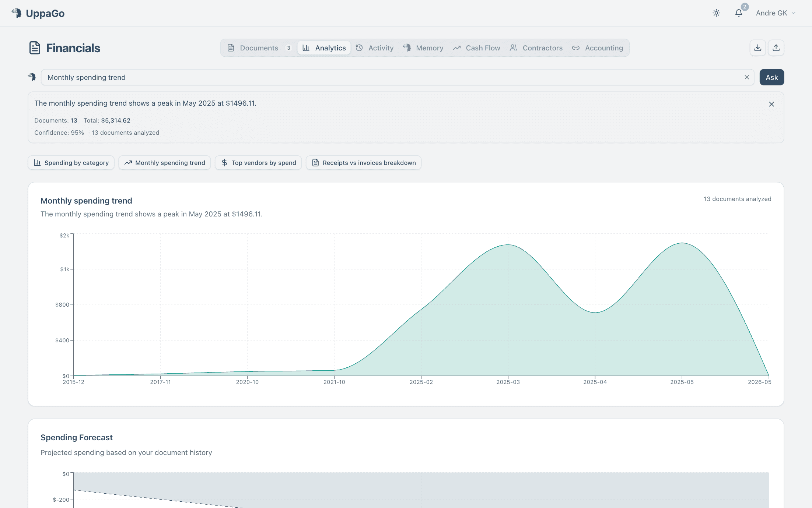Select Monthly spending trend suggestion chip
The image size is (812, 508).
pos(165,163)
